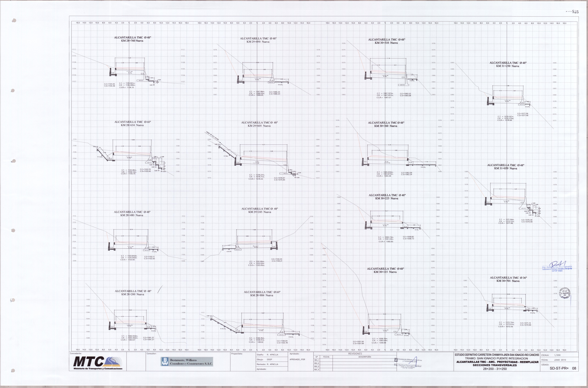Select title 'KM 28+884 Nueva'
The image size is (588, 388).
click(262, 295)
